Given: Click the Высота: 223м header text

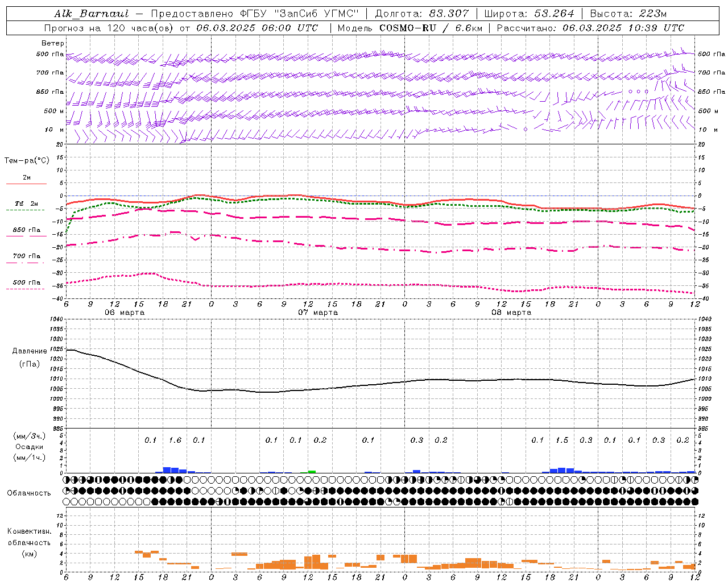Looking at the screenshot, I should (x=628, y=14).
